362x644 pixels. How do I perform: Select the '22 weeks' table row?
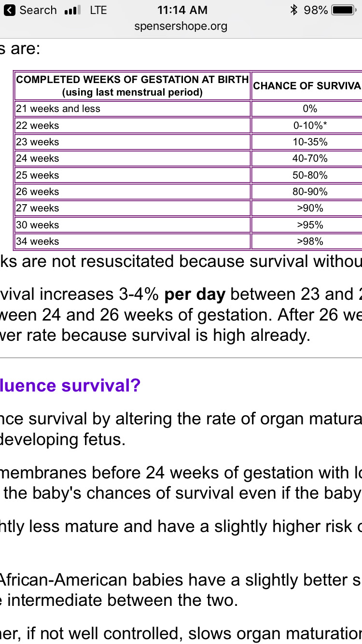click(x=188, y=126)
